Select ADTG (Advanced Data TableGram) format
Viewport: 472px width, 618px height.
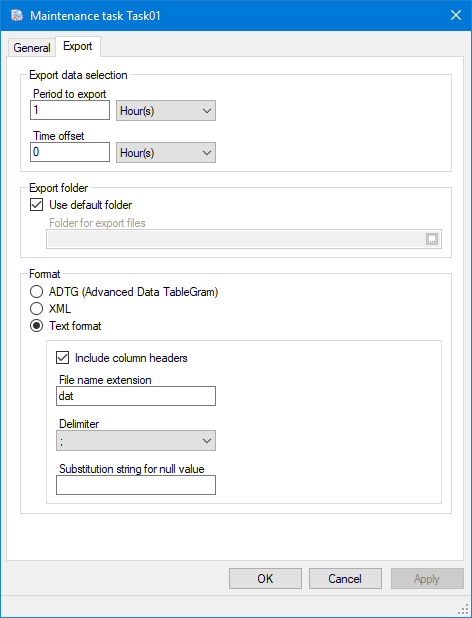click(37, 292)
